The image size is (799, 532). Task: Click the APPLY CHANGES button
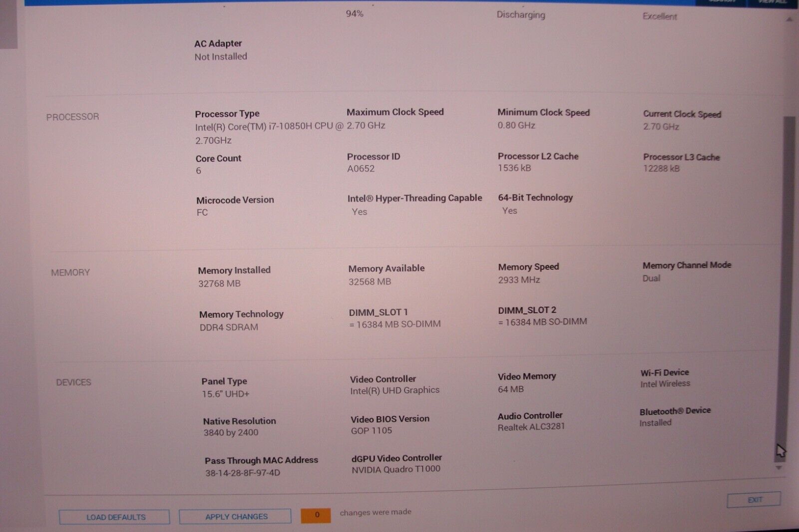coord(235,517)
